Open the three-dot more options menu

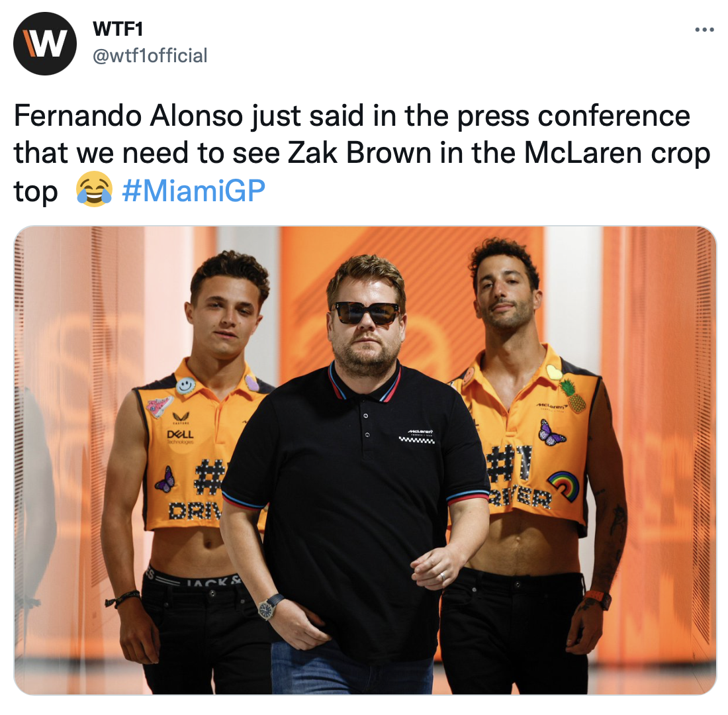point(704,30)
